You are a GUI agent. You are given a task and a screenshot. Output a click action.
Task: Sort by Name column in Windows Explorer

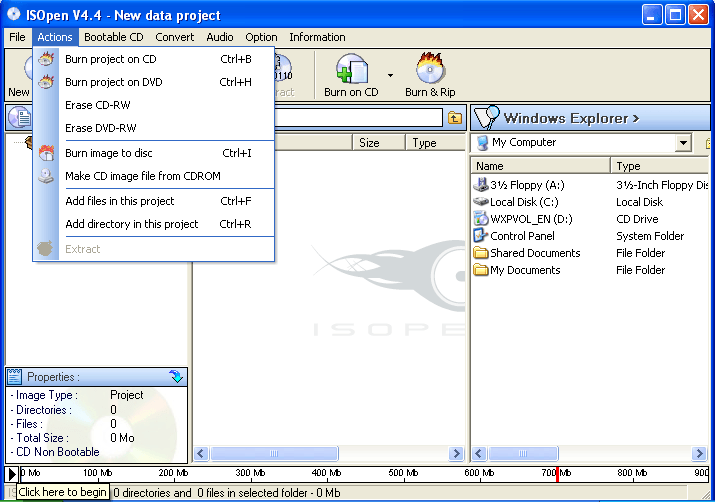[x=541, y=166]
